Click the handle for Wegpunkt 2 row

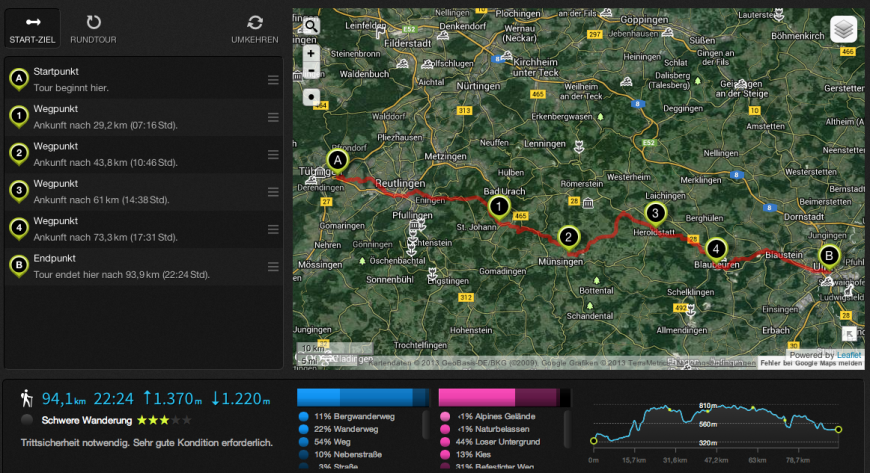click(273, 154)
